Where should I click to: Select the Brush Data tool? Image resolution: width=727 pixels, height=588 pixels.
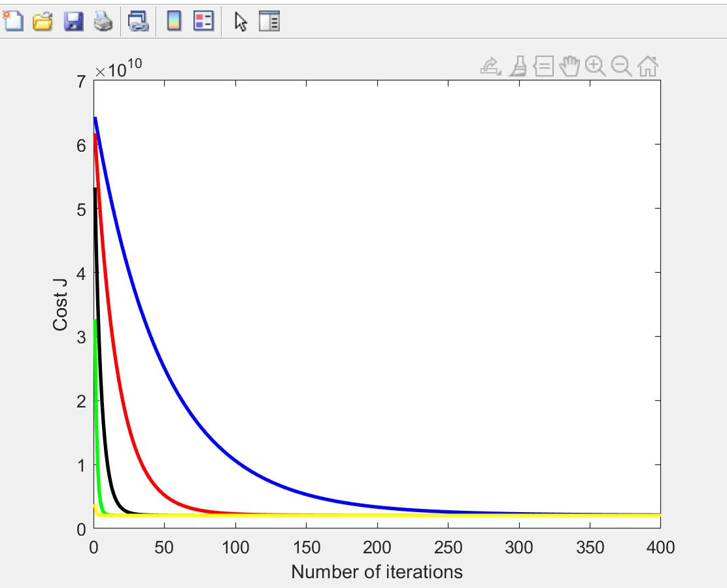pyautogui.click(x=518, y=65)
